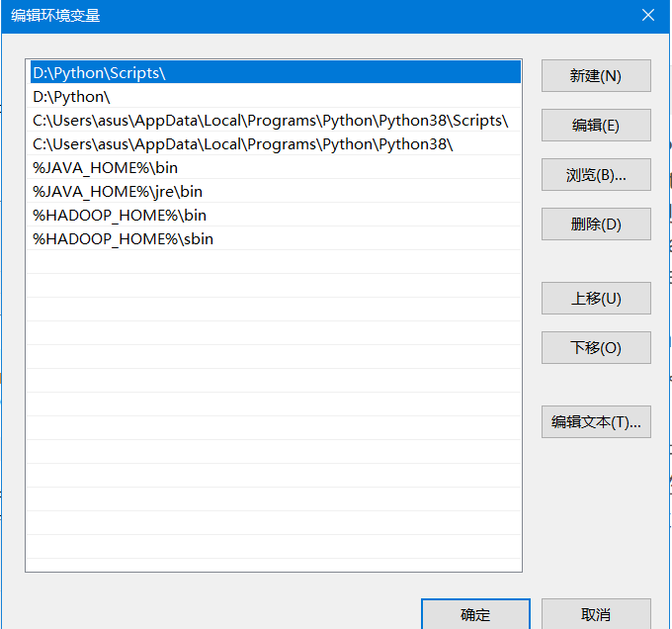Select the %JAVA_HOME%\jre\bin entry
Viewport: 672px width, 629px height.
(276, 192)
